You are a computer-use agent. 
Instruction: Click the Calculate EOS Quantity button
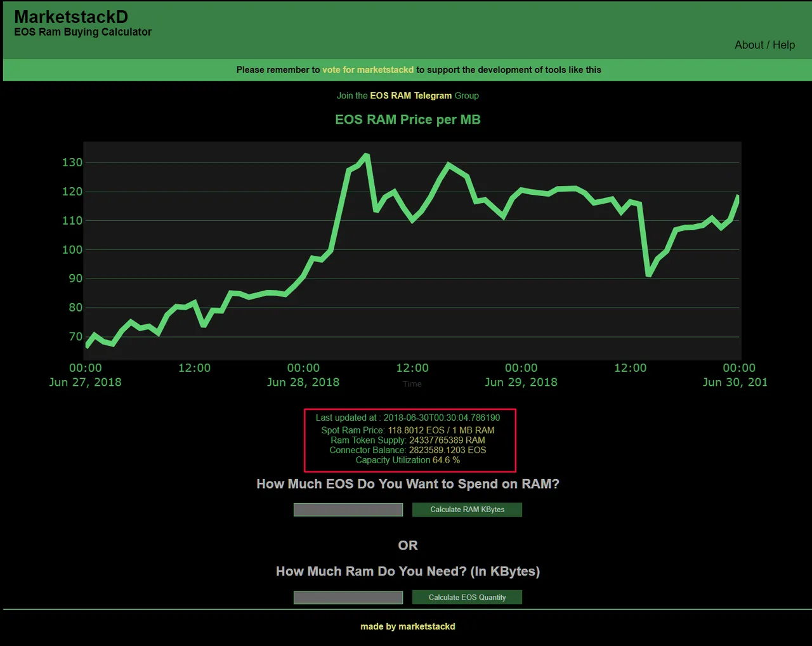467,597
